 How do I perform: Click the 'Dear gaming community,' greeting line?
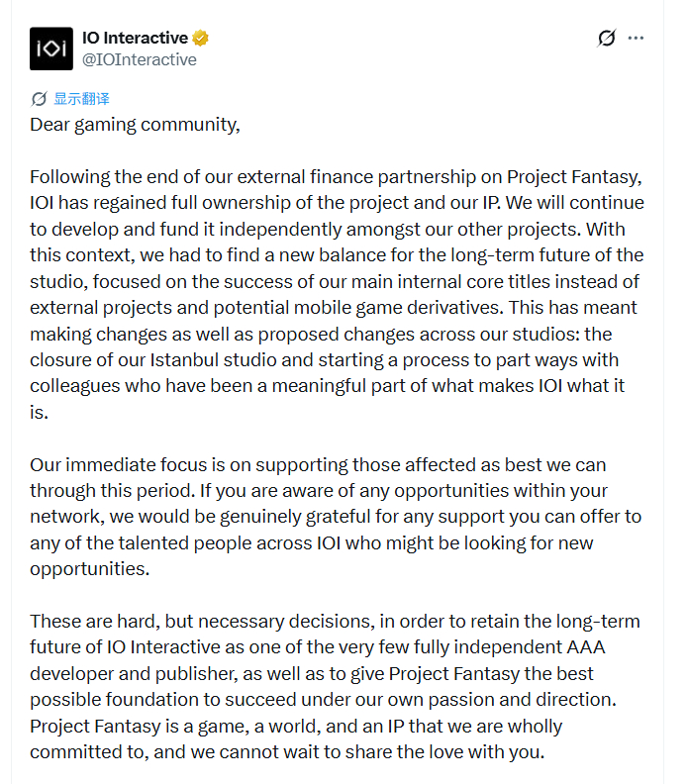click(135, 125)
